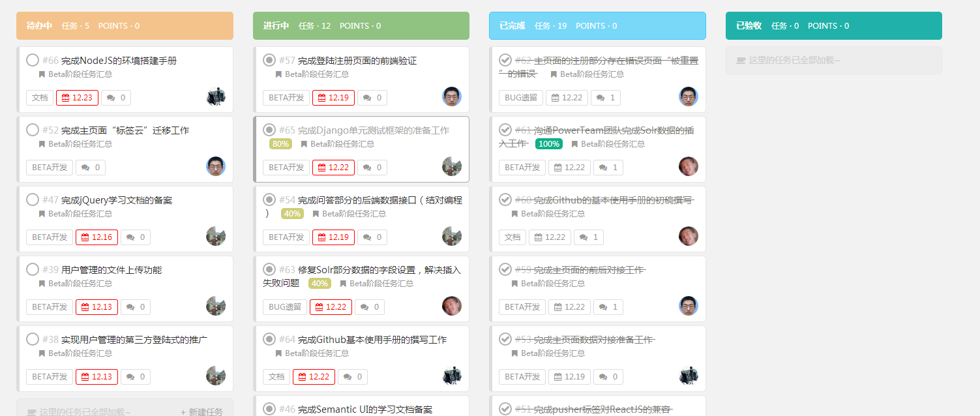
Task: Mark task #38 第三方登陆 as done
Action: coord(33,339)
